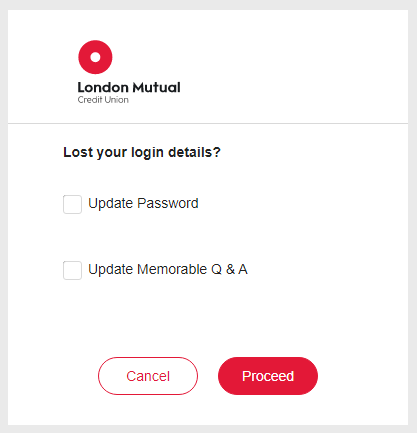Image resolution: width=417 pixels, height=433 pixels.
Task: Click the Q & A text in the second option
Action: pos(229,269)
